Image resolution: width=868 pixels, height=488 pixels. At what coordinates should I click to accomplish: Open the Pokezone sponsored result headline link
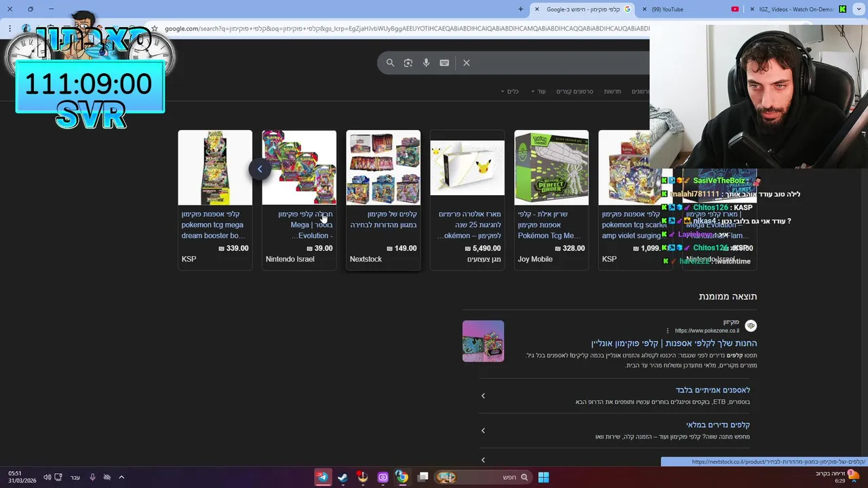click(674, 343)
